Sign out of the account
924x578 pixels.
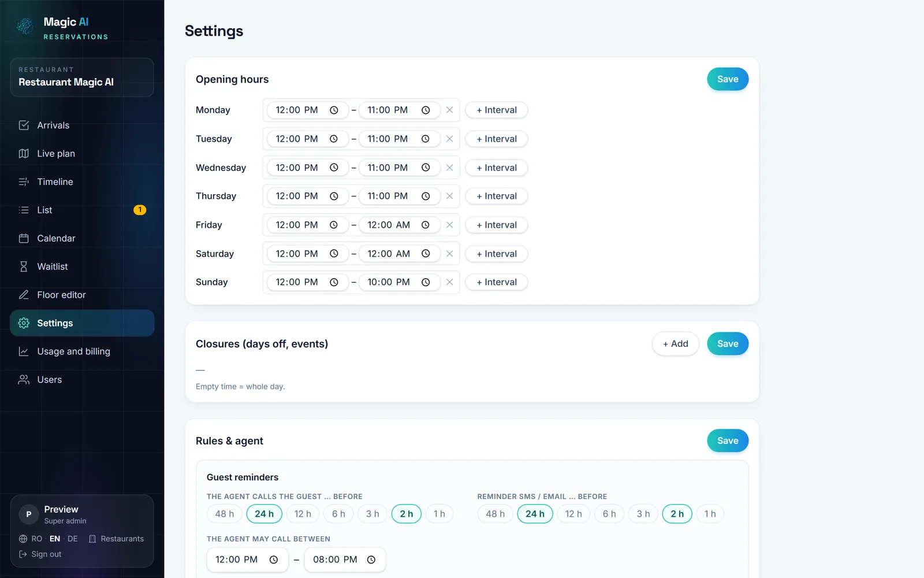click(40, 554)
